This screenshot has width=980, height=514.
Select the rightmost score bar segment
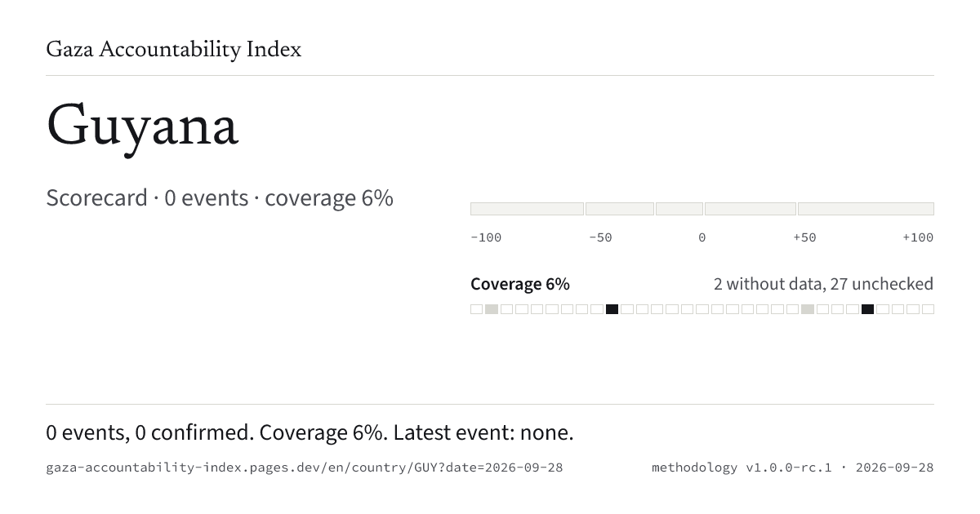click(866, 209)
